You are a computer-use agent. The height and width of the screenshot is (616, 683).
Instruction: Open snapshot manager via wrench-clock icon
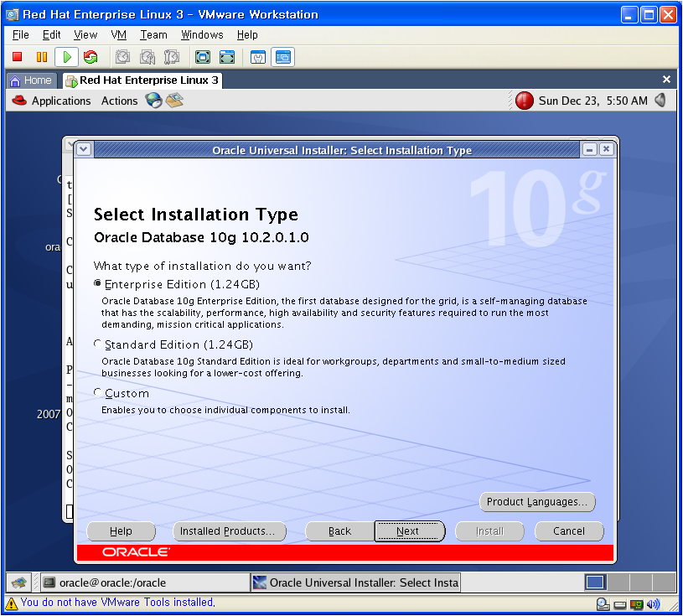point(171,57)
